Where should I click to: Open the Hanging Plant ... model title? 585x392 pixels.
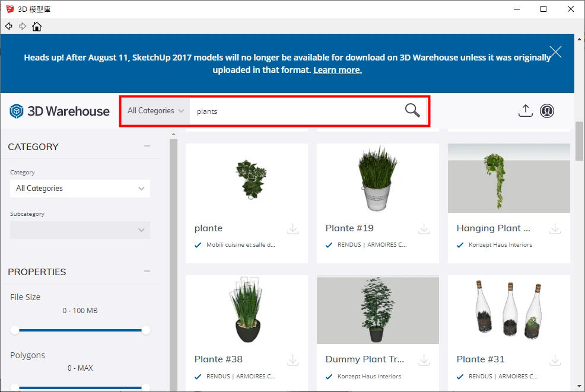[x=493, y=228]
